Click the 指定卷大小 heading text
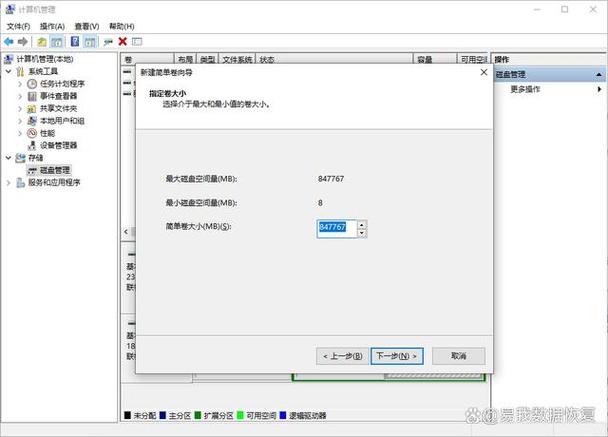The height and width of the screenshot is (437, 608). tap(168, 93)
